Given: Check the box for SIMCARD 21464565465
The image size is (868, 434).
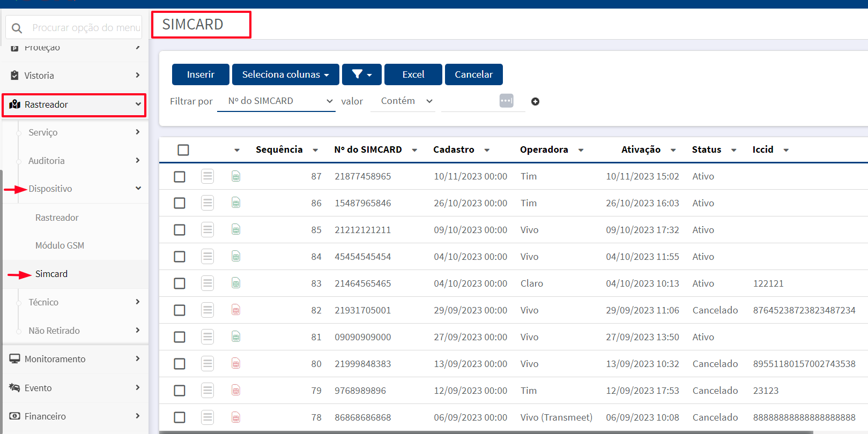Looking at the screenshot, I should [x=180, y=284].
